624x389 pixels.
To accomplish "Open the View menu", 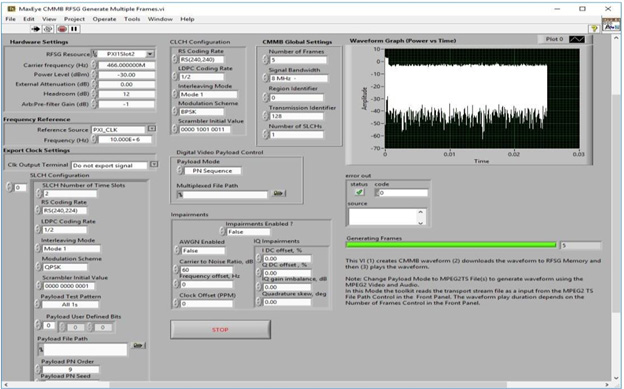I will pyautogui.click(x=49, y=19).
